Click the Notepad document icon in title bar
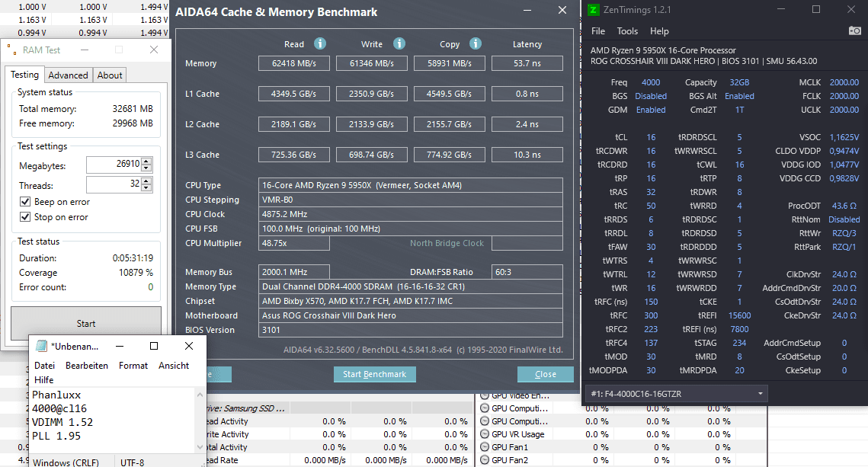Screen dimensions: 868x467 [x=41, y=346]
